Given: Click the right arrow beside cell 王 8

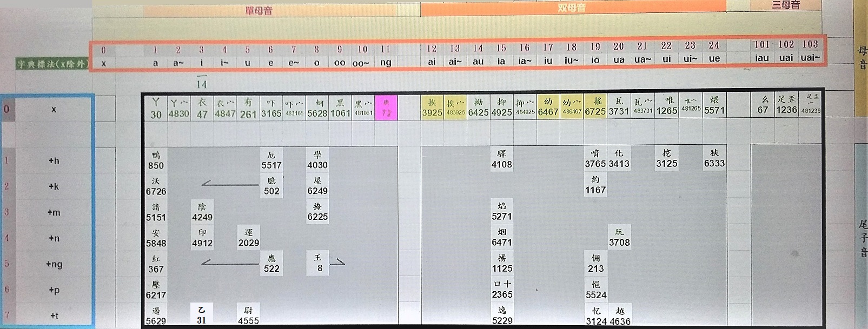Looking at the screenshot, I should [338, 263].
